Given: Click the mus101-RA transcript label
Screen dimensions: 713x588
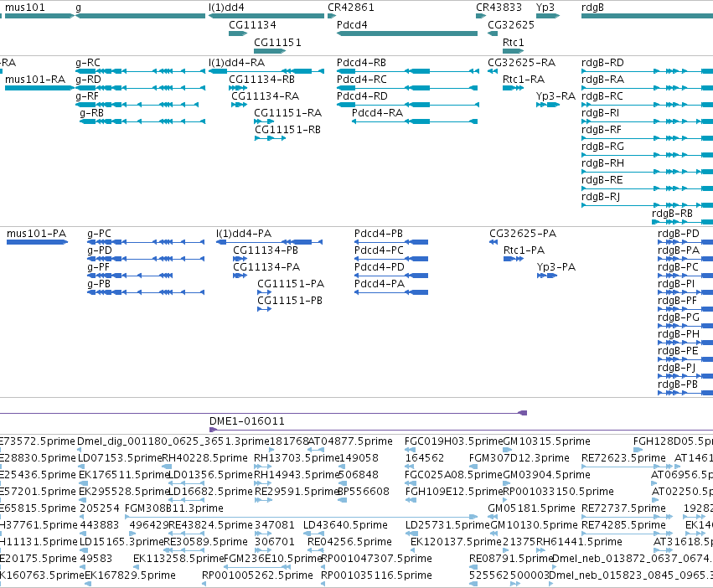Looking at the screenshot, I should pyautogui.click(x=35, y=80).
